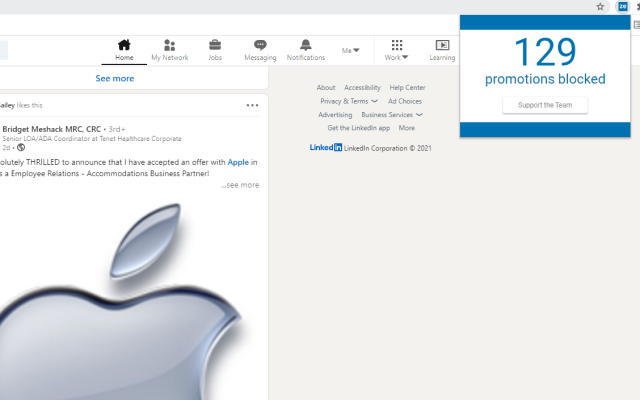The image size is (640, 400).
Task: Click the globe visibility icon on post
Action: coord(21,147)
